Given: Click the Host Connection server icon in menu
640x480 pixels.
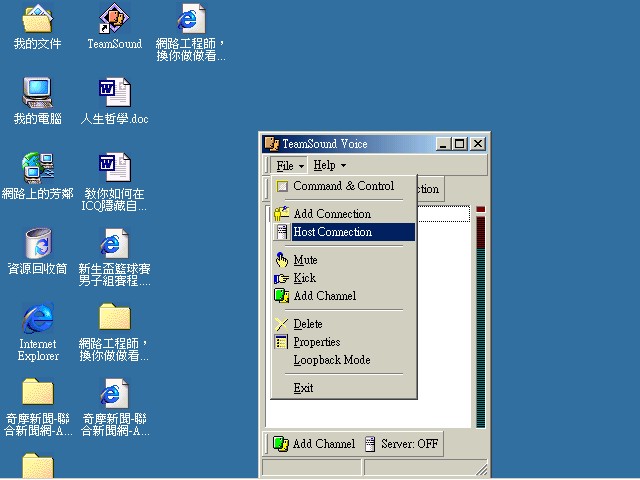Looking at the screenshot, I should (x=282, y=231).
